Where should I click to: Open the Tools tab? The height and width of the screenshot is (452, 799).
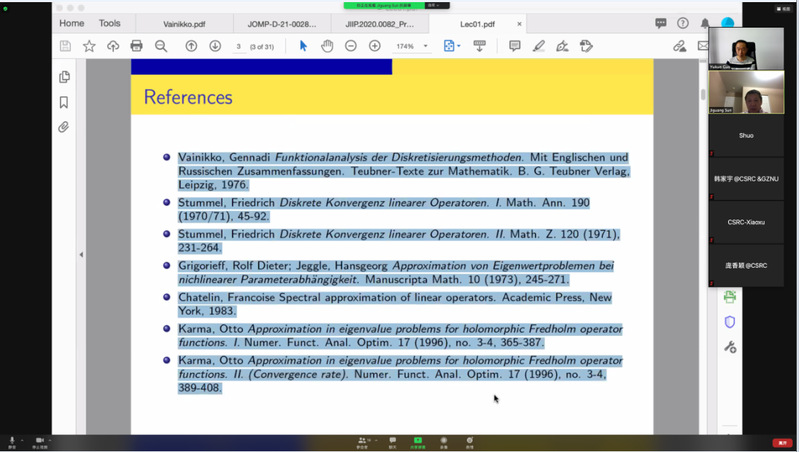point(110,23)
